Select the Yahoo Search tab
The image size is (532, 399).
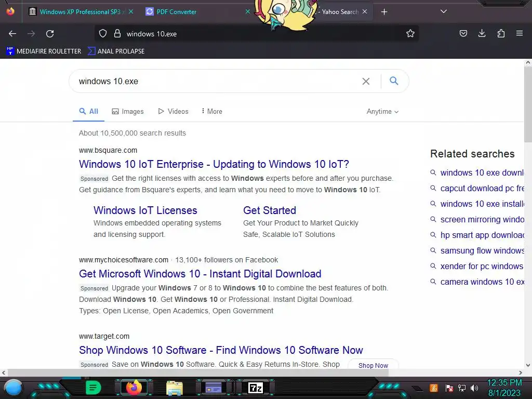coord(340,11)
